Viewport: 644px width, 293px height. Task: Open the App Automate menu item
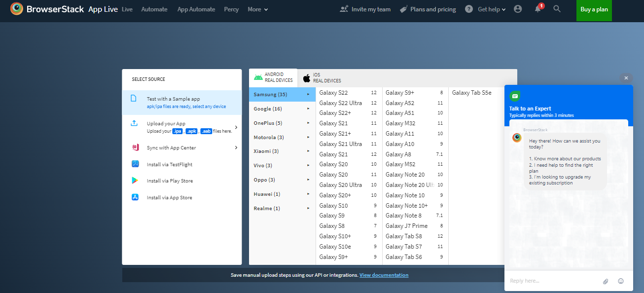pyautogui.click(x=196, y=9)
